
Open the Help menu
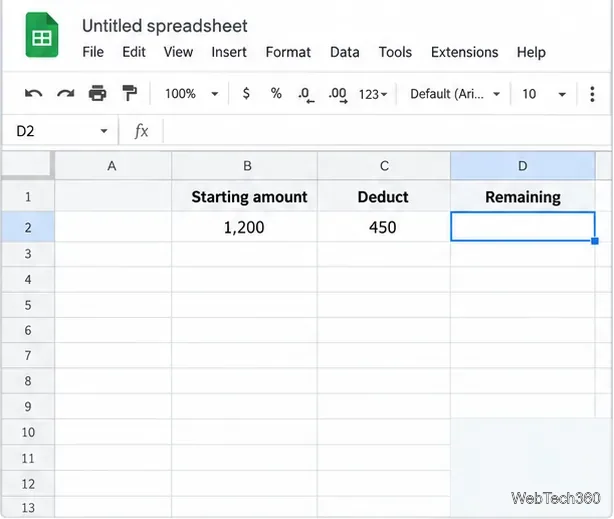(531, 52)
